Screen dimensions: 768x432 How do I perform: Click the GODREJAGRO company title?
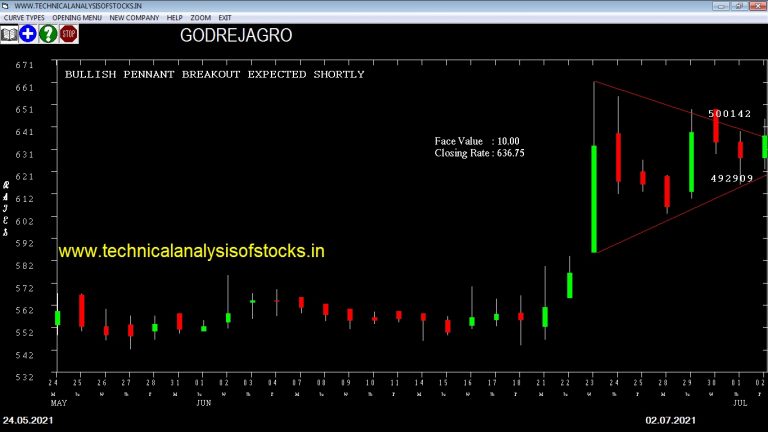tap(236, 35)
